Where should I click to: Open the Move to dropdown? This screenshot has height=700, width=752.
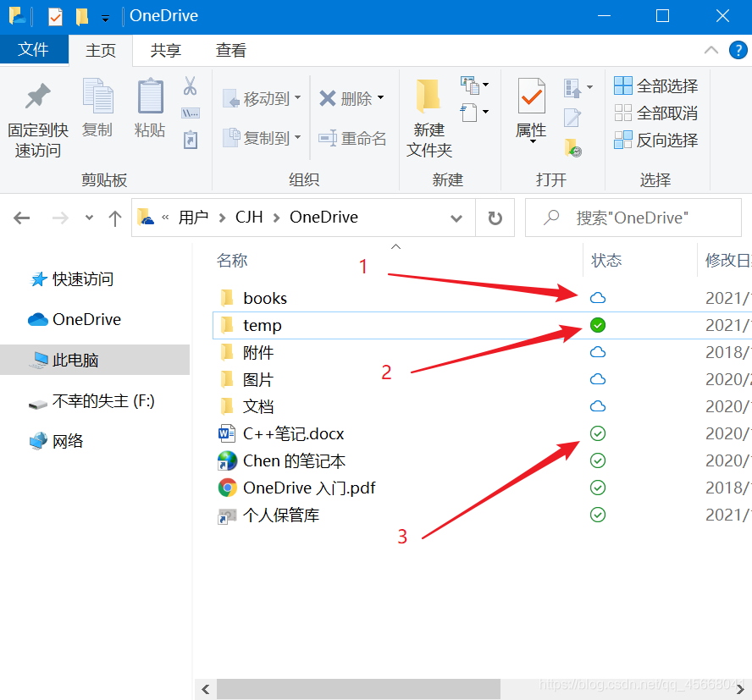pos(262,98)
